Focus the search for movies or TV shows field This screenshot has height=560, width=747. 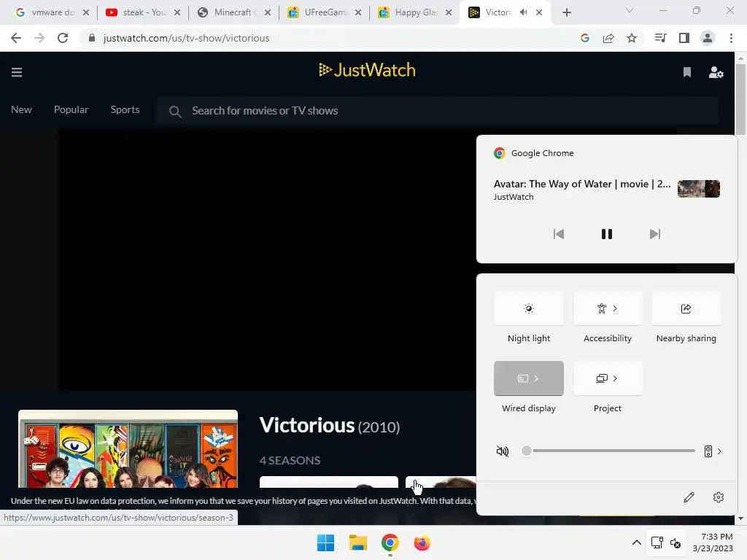437,111
